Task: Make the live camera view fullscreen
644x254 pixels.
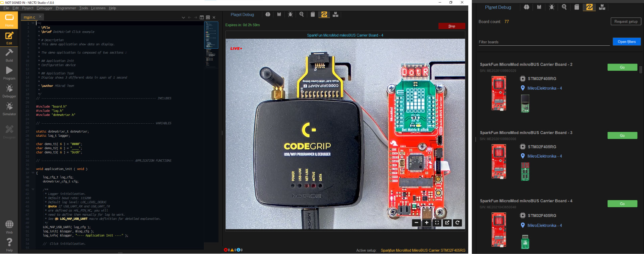Action: pyautogui.click(x=437, y=222)
